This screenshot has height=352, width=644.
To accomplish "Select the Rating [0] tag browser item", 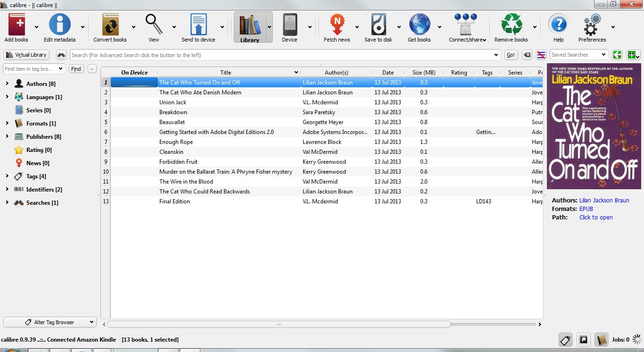I will click(39, 150).
